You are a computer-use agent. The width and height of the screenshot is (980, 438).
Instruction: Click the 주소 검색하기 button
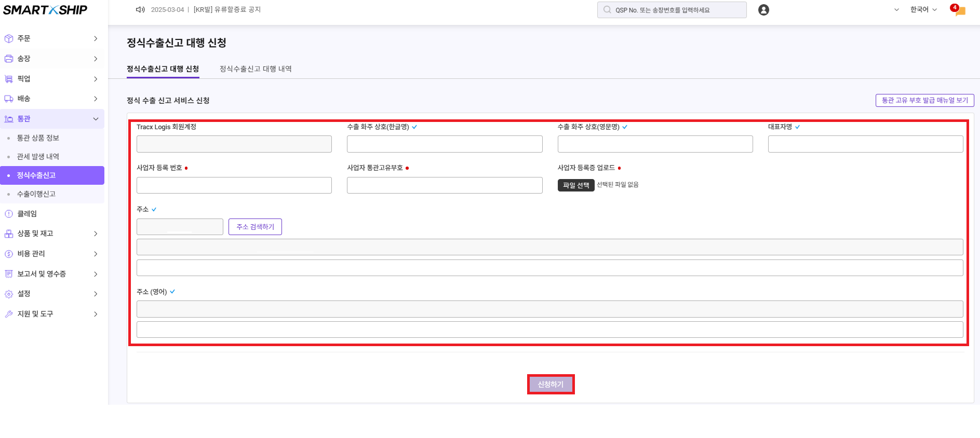(255, 227)
